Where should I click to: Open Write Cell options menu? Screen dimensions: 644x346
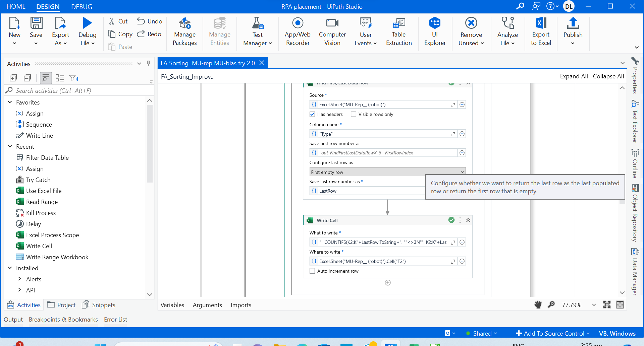[x=460, y=220]
